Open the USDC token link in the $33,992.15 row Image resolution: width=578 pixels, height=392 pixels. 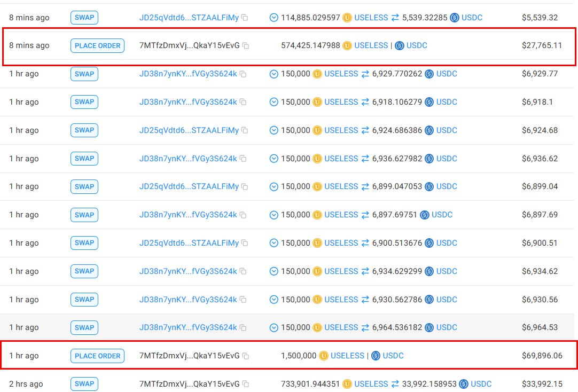coord(481,384)
